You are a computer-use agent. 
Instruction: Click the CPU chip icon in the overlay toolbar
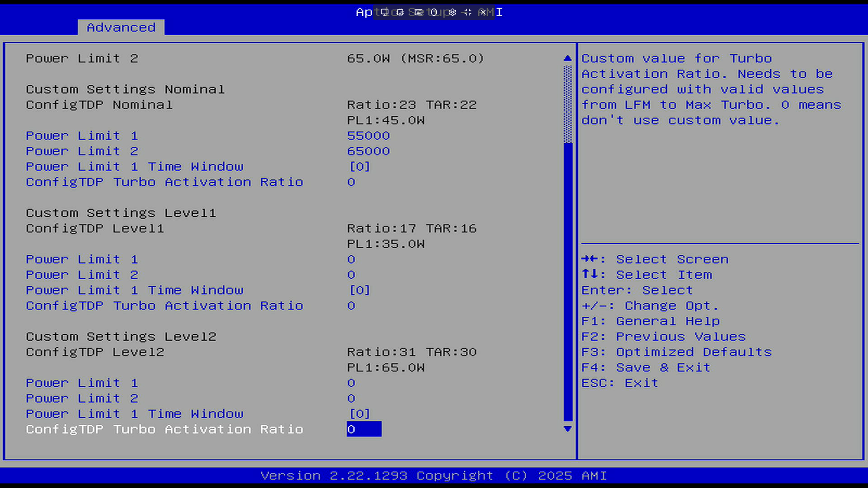tap(400, 12)
